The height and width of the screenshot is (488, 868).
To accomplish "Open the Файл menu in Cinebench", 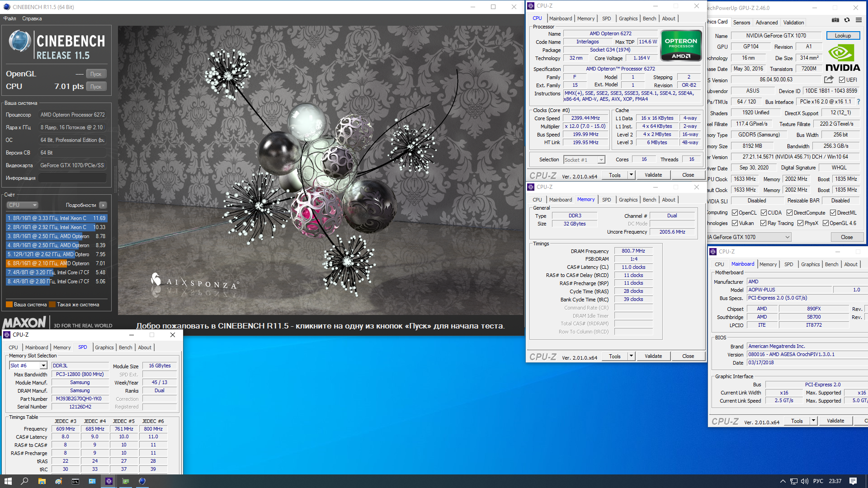I will 10,19.
